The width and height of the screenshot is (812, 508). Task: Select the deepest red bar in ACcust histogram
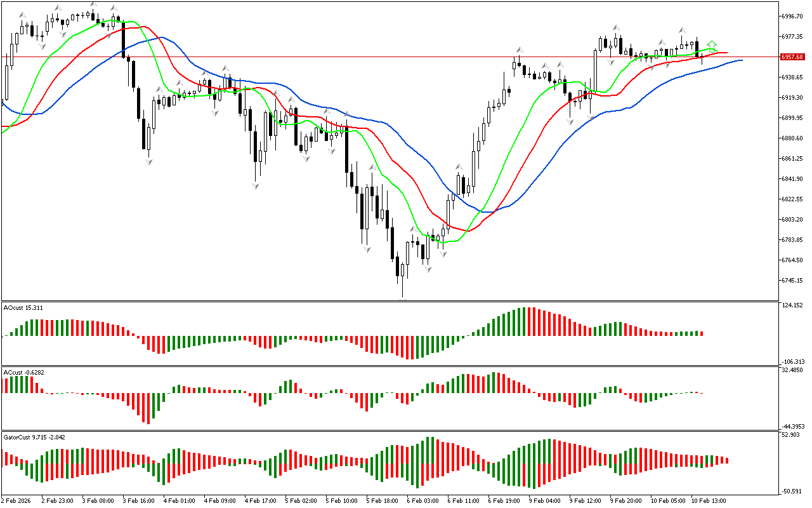click(147, 408)
